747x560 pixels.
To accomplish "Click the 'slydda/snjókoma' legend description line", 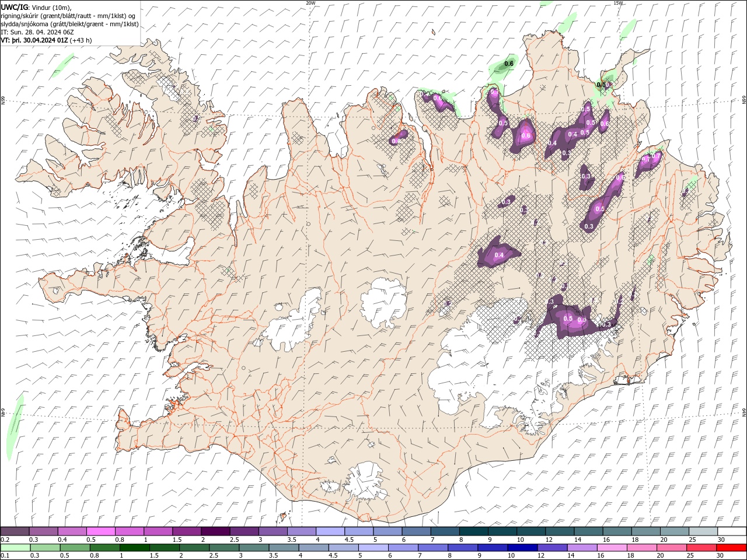I will point(70,24).
